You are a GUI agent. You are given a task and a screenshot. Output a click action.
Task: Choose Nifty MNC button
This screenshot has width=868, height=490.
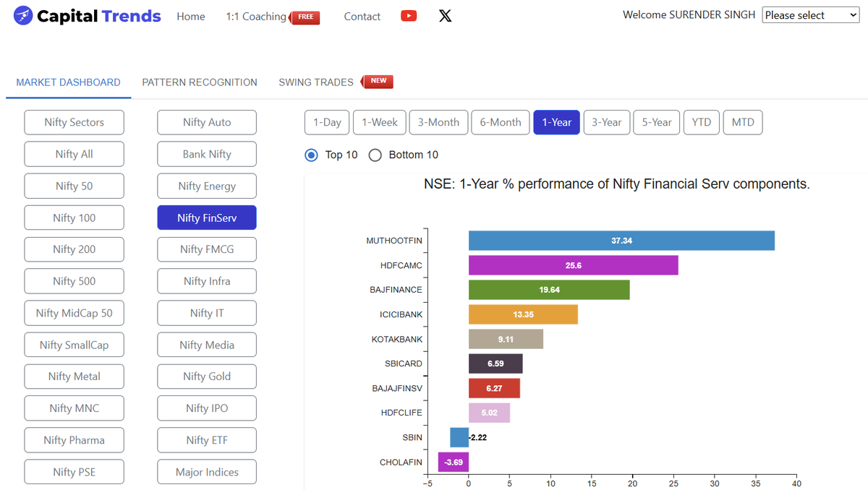74,408
